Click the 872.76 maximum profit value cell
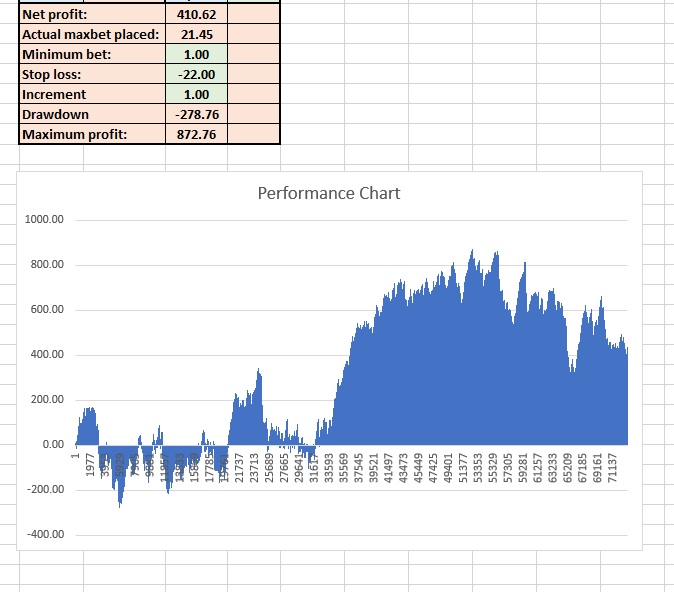This screenshot has height=592, width=674. point(196,135)
